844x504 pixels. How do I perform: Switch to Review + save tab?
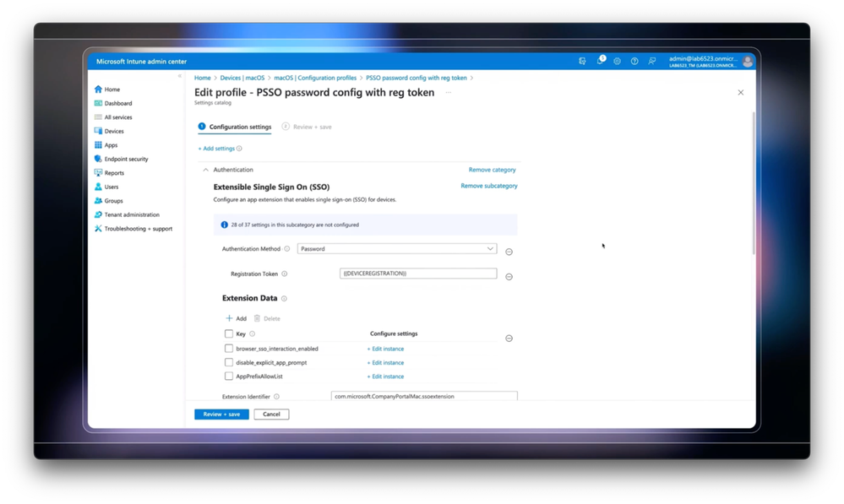tap(307, 127)
